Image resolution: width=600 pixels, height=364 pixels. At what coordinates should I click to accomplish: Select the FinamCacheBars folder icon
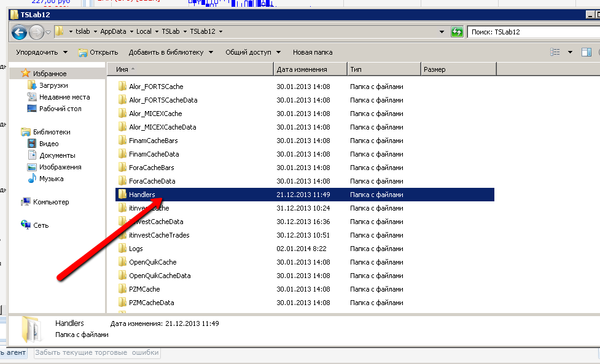pyautogui.click(x=122, y=141)
